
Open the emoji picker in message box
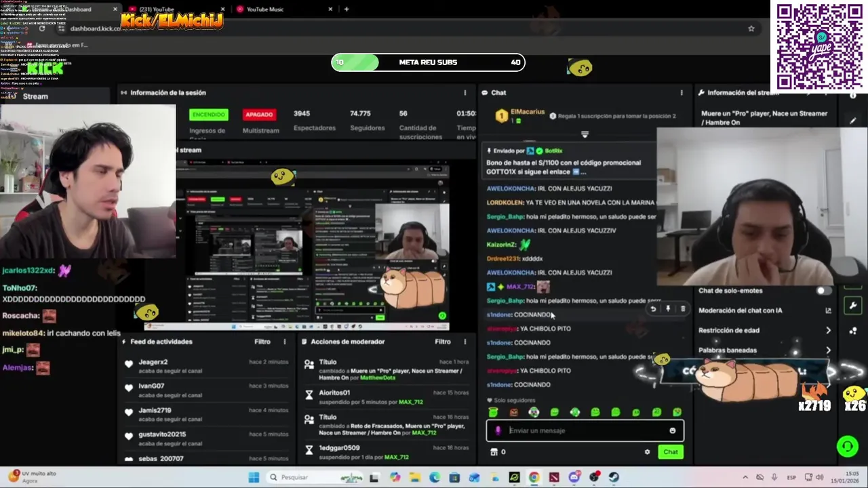[x=673, y=430]
